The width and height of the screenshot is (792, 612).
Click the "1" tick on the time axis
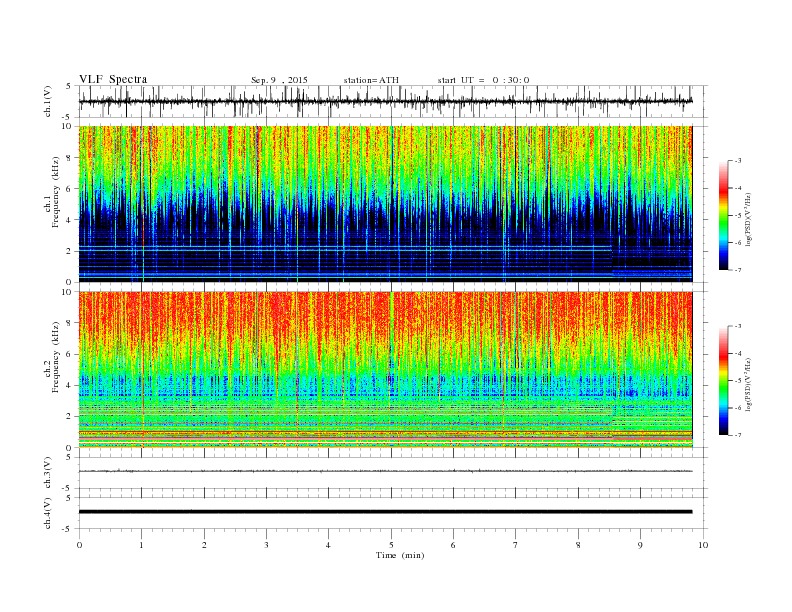coord(142,545)
